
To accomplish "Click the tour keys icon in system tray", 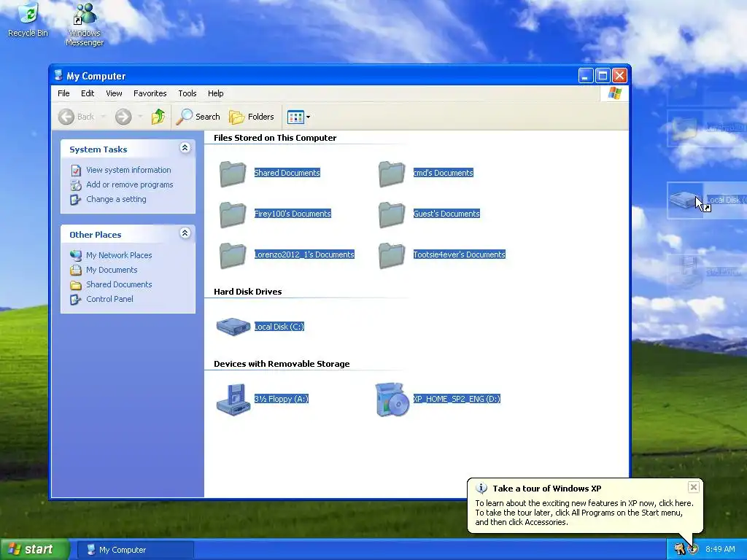I will (x=679, y=550).
